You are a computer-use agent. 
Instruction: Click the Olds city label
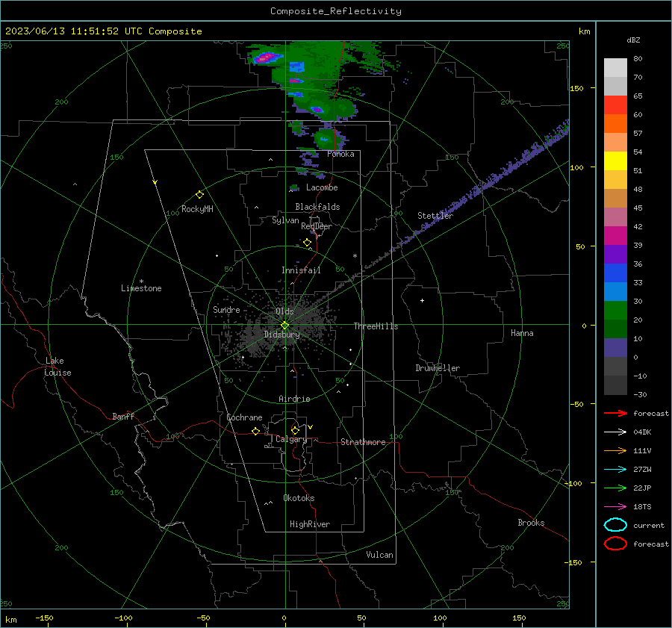pyautogui.click(x=284, y=311)
